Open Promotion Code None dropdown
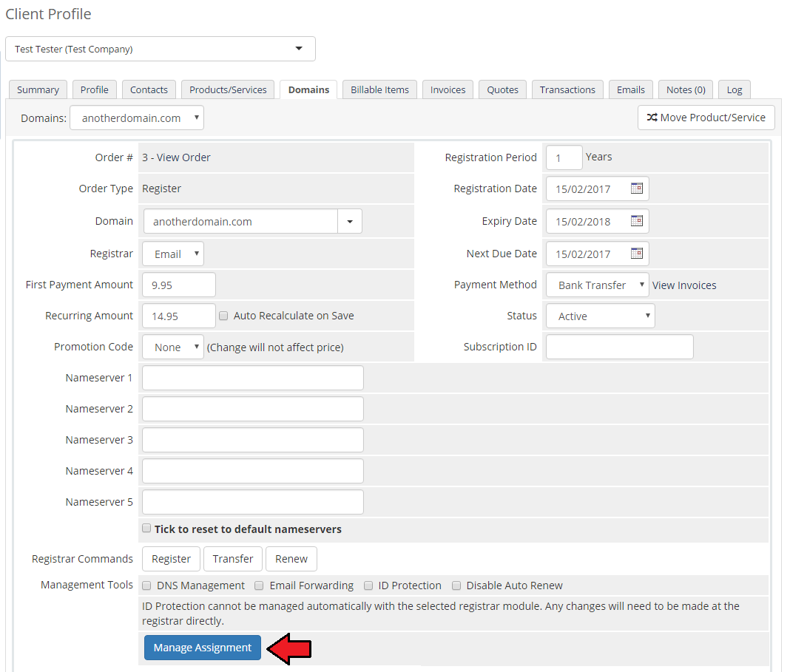This screenshot has height=672, width=790. (173, 347)
